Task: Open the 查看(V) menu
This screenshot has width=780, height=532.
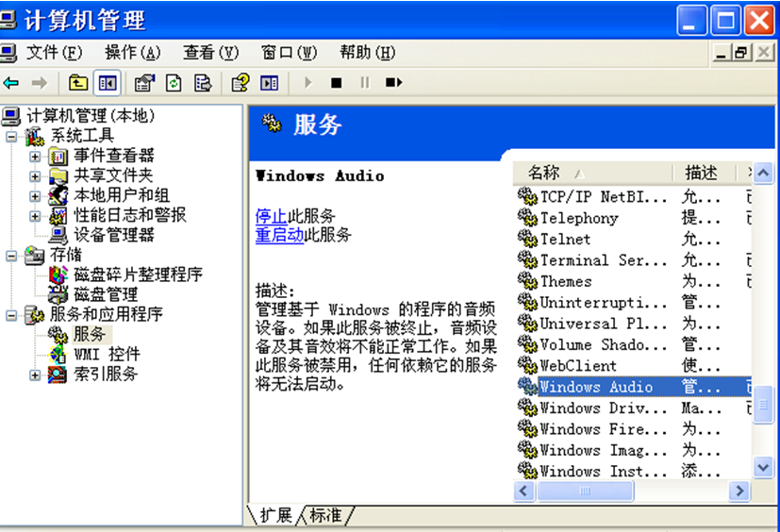Action: (210, 53)
